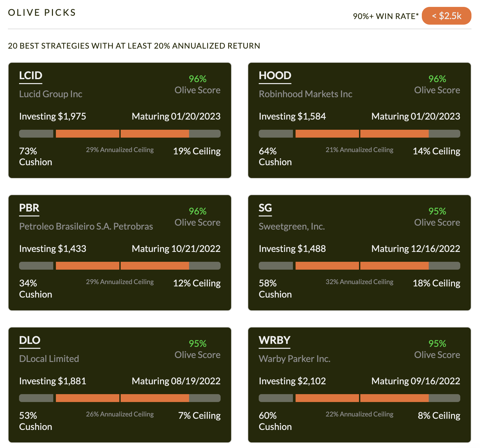This screenshot has height=448, width=480.
Task: Click the Petroleo Brasileiro S.A. Petrobras name
Action: coord(86,227)
